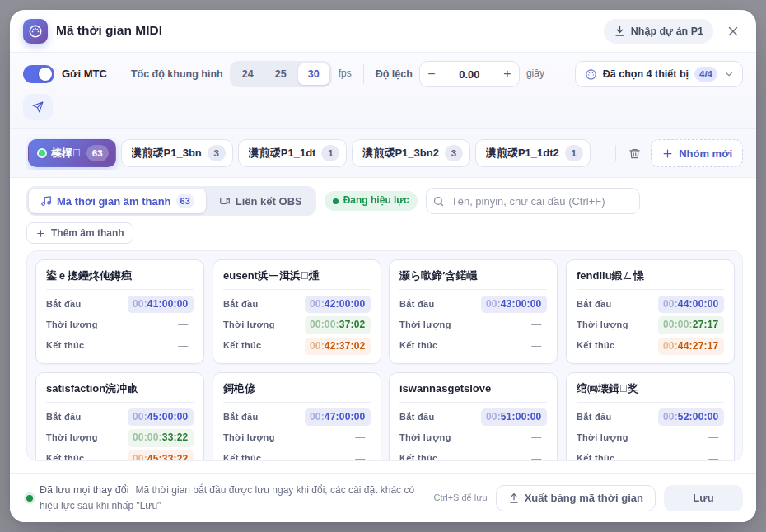This screenshot has height=532, width=766.
Task: Click start timecode 00:51:00:00
Action: [x=514, y=417]
